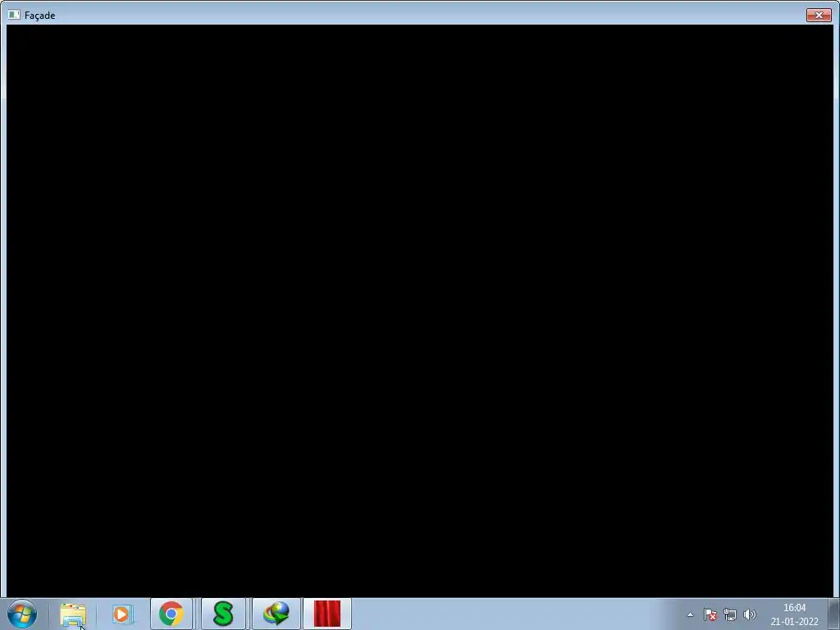The image size is (840, 630).
Task: Click the Façade title bar app icon
Action: point(14,15)
